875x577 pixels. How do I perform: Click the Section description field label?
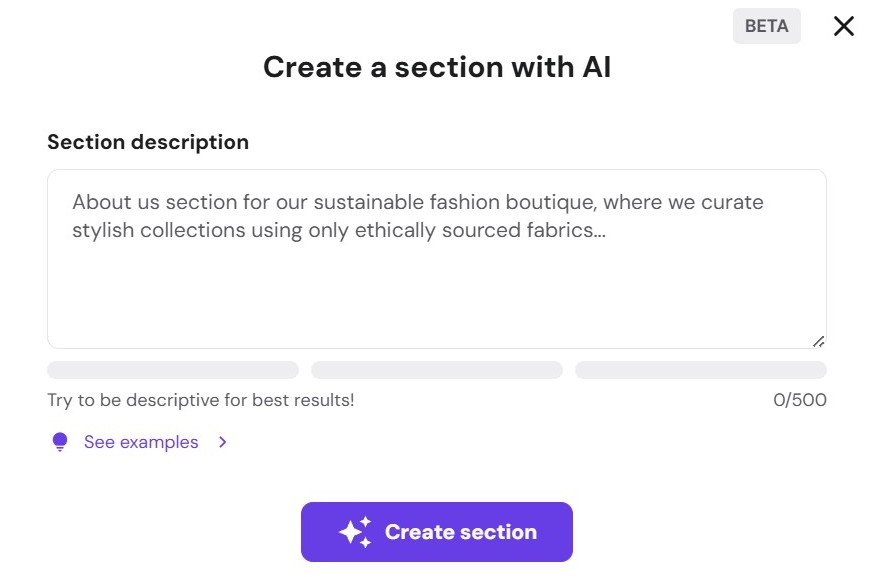point(147,142)
